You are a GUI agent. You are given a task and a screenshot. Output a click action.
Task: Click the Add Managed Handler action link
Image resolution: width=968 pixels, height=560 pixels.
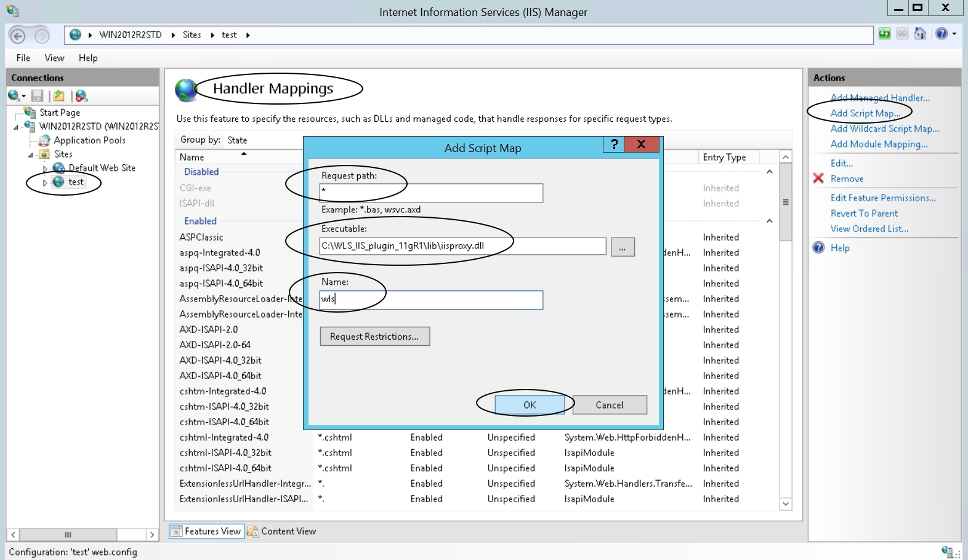point(880,98)
